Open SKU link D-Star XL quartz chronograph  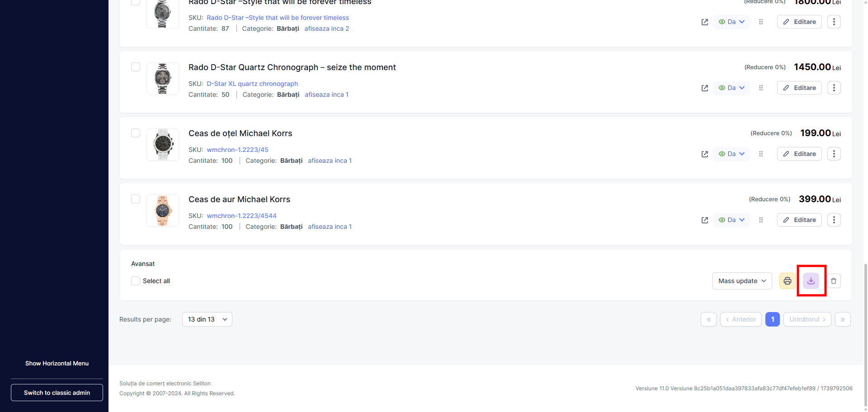coord(252,84)
